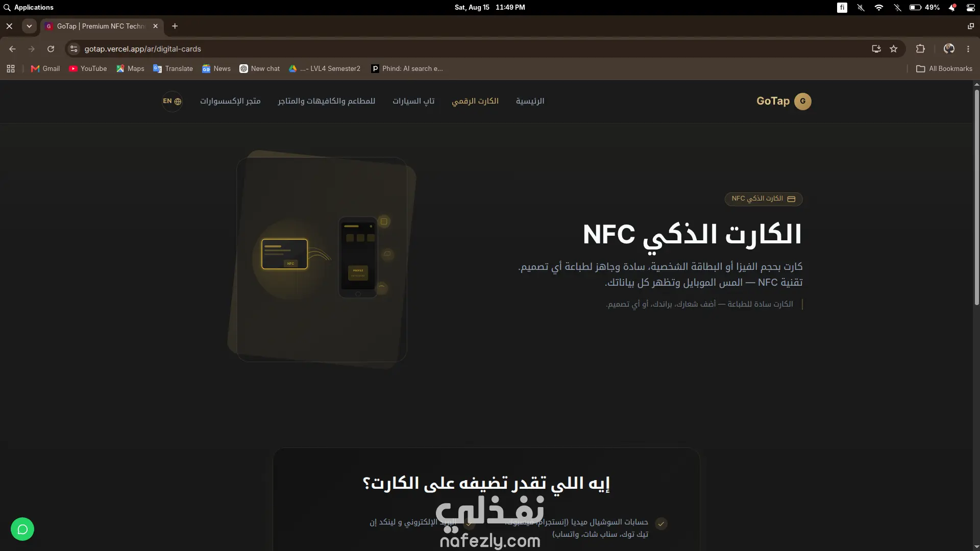Screen dimensions: 980x551
Task: Open the notification bell icon
Action: point(952,8)
